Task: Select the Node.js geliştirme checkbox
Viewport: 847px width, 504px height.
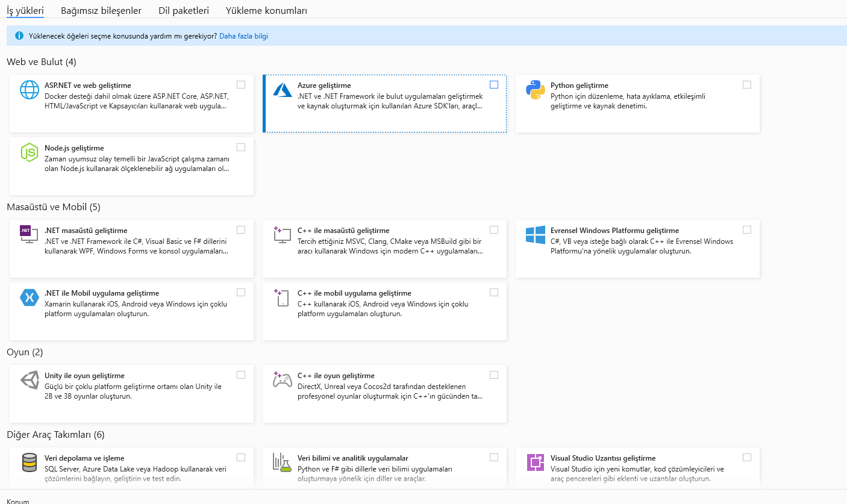Action: [241, 148]
